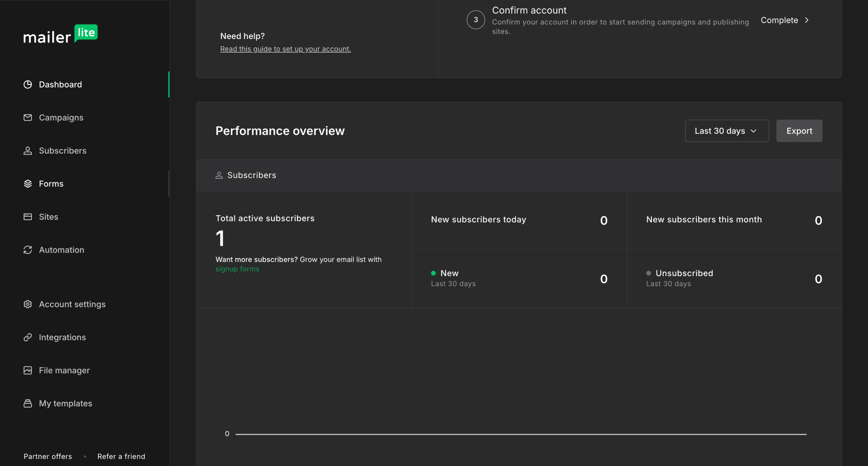Click the File manager image icon
This screenshot has width=868, height=466.
tap(28, 370)
